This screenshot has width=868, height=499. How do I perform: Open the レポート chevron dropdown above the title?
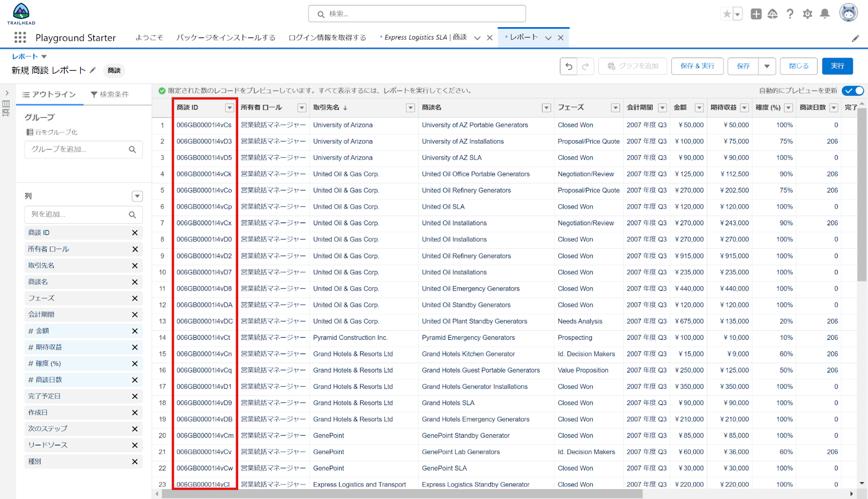(x=43, y=56)
